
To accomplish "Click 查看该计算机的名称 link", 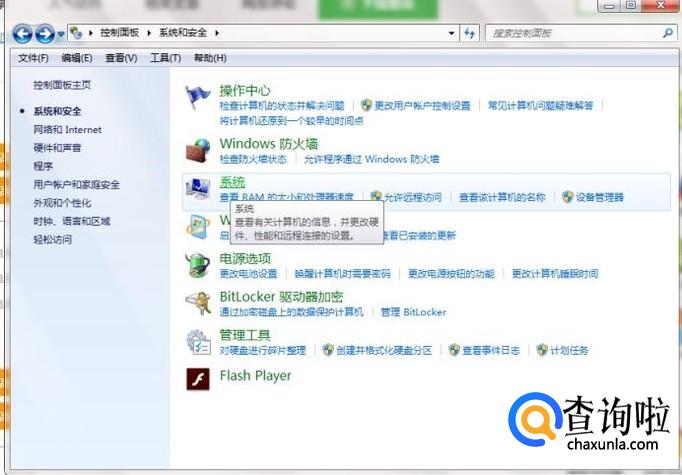I will coord(502,197).
